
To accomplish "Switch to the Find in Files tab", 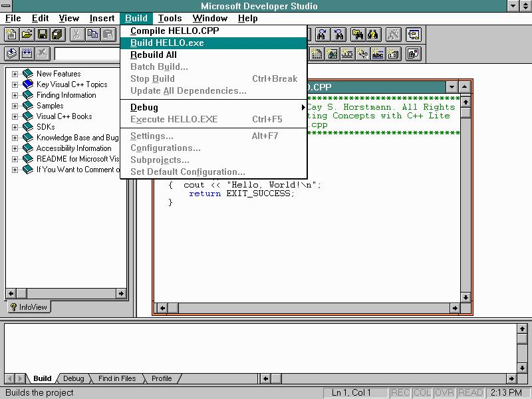I will click(x=116, y=378).
